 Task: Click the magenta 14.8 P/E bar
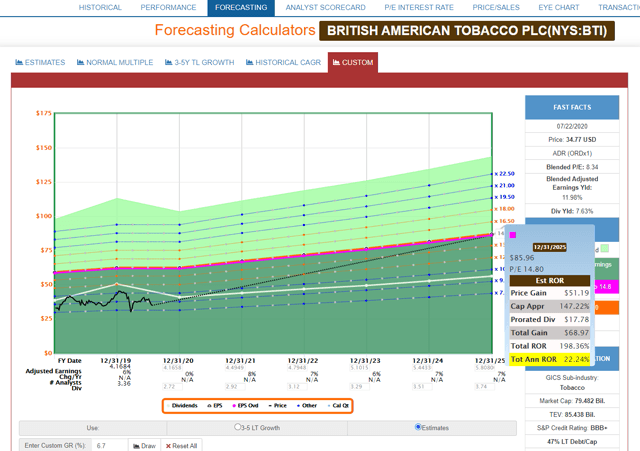click(606, 287)
